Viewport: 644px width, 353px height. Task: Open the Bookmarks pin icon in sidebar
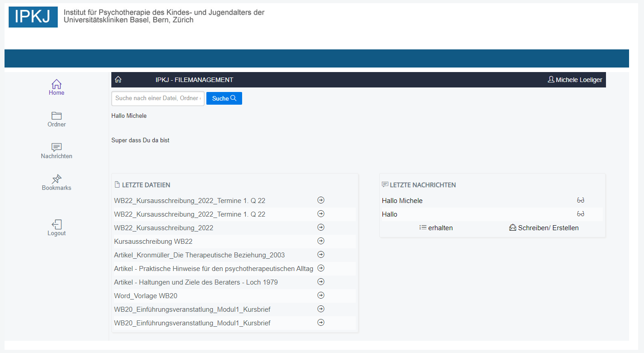pyautogui.click(x=57, y=179)
